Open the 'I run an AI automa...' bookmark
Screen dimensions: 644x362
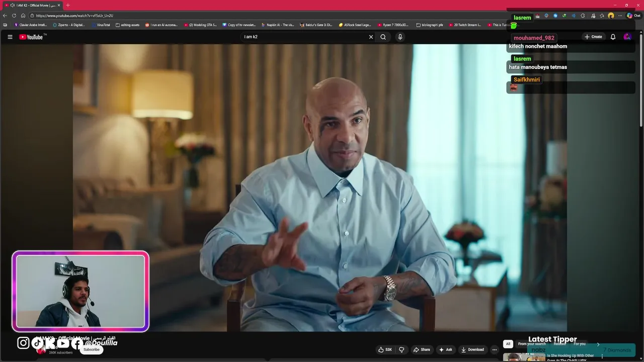point(162,25)
